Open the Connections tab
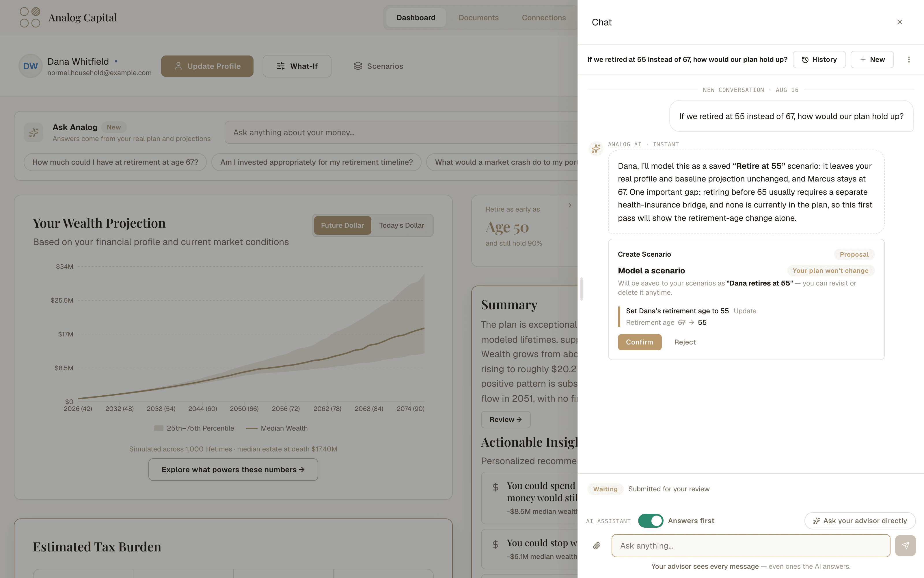 tap(544, 18)
